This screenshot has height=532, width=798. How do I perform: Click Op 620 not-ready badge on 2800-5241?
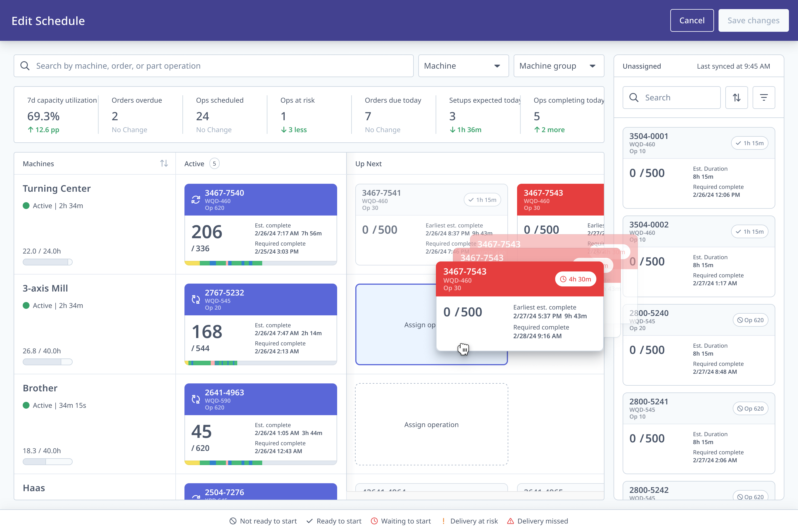pos(750,408)
